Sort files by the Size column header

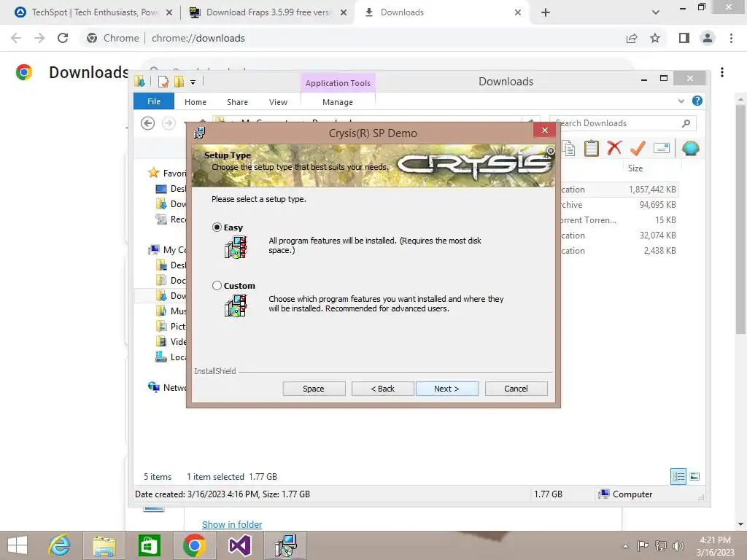[x=635, y=168]
